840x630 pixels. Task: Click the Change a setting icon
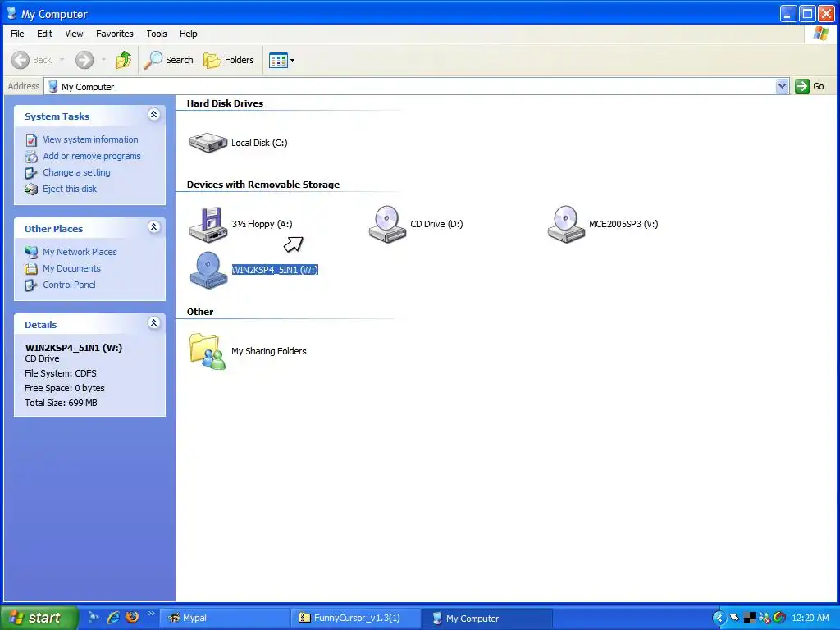[31, 173]
